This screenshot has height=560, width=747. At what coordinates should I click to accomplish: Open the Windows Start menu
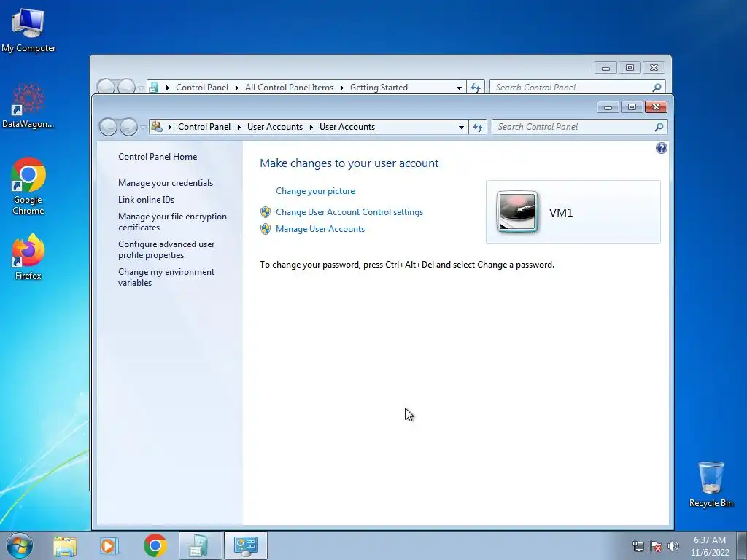point(20,545)
